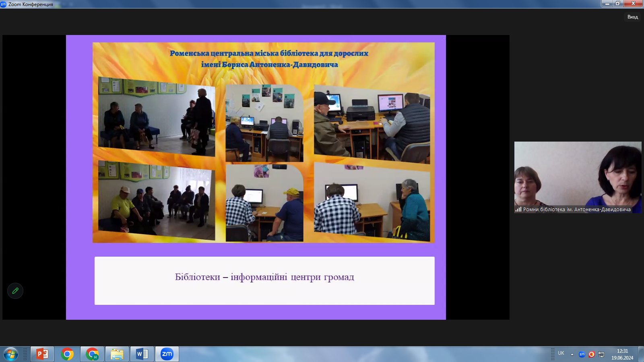Maximize the Zoom conference window
This screenshot has width=644, height=362.
617,4
